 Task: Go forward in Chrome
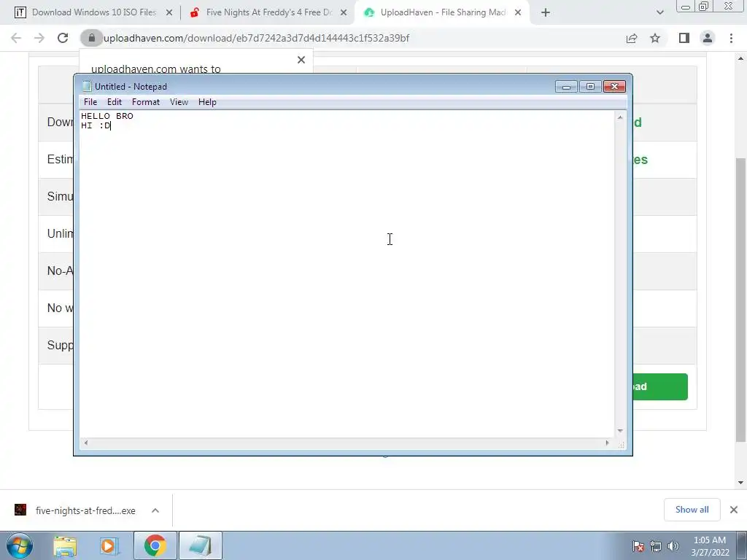tap(39, 38)
